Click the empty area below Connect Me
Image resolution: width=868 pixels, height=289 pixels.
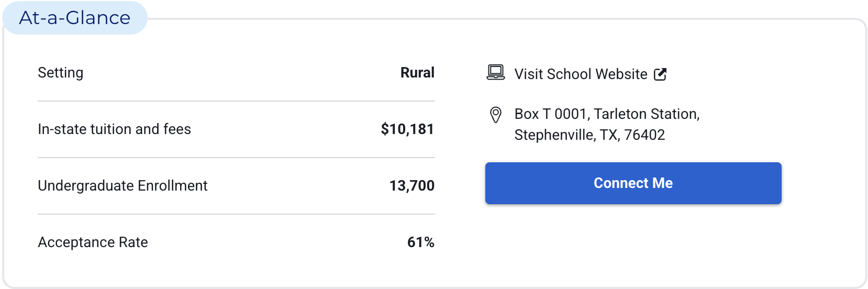pyautogui.click(x=633, y=243)
